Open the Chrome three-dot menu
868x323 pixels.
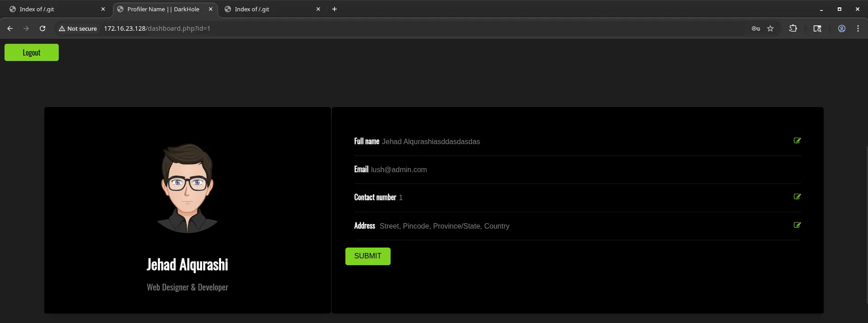pos(858,28)
